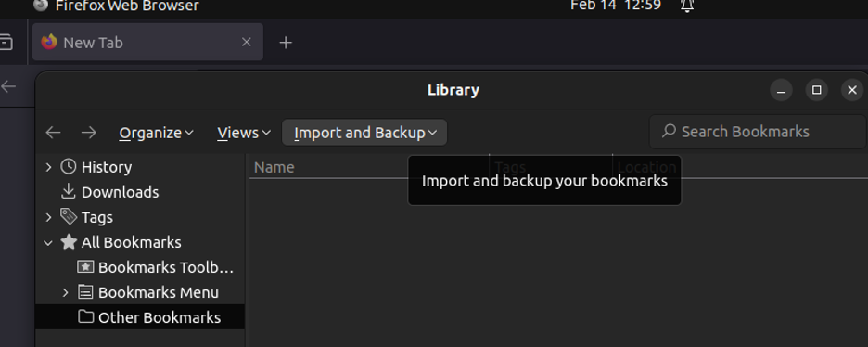Open a new tab with the plus button
Screen dimensions: 868x347
(x=285, y=43)
